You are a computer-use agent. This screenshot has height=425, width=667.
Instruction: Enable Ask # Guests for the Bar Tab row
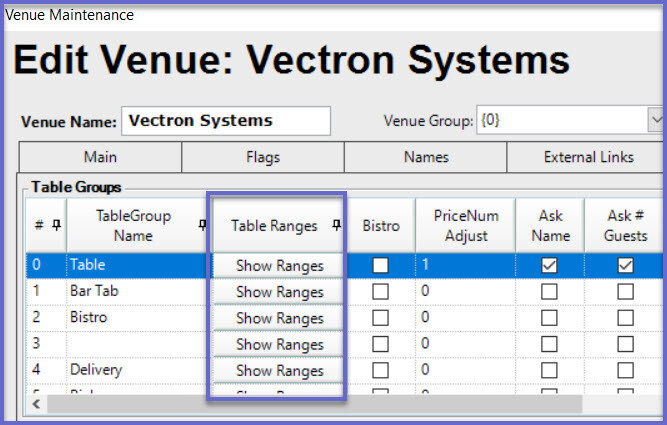click(x=625, y=291)
